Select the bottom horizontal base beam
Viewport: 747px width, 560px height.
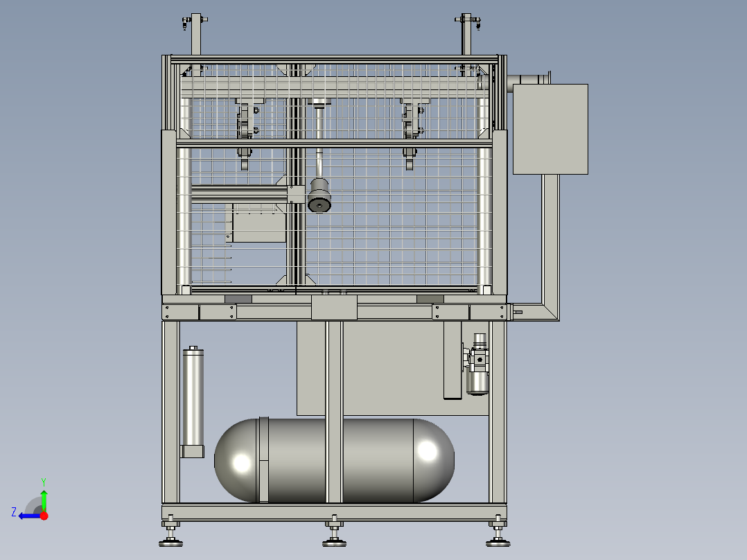[334, 512]
